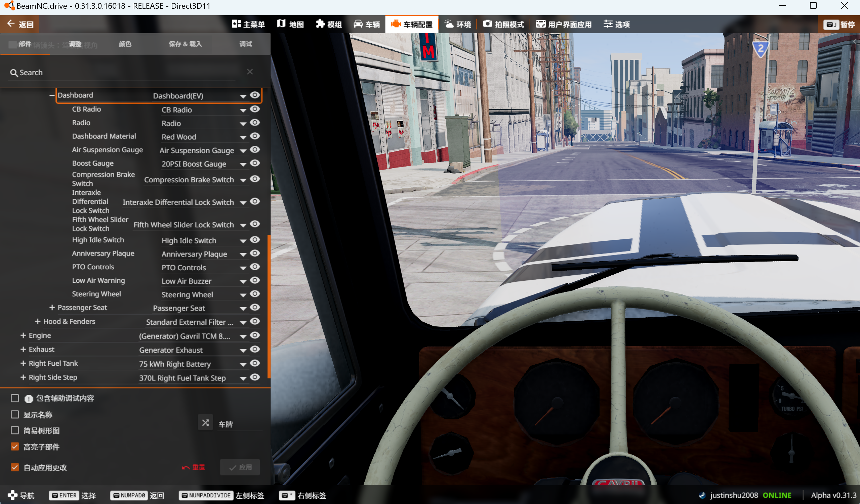Image resolution: width=860 pixels, height=504 pixels.
Task: Clear the search with the X icon
Action: (x=250, y=72)
